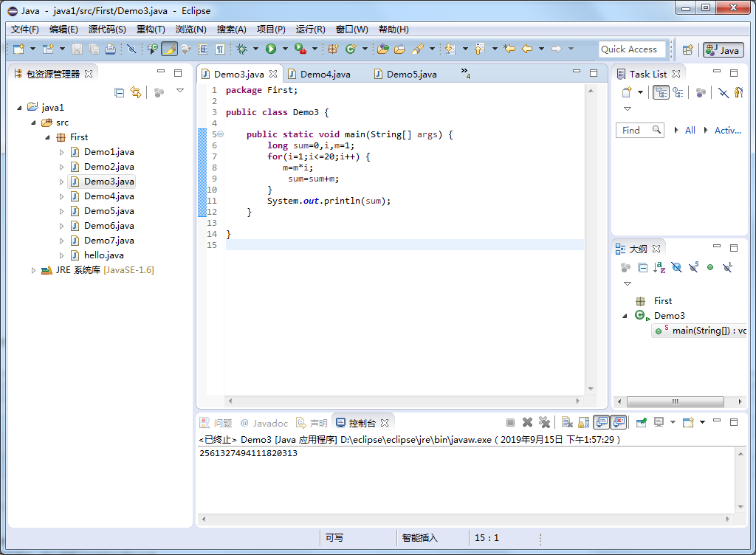Collapse the java1 project node
The height and width of the screenshot is (555, 756).
click(19, 108)
